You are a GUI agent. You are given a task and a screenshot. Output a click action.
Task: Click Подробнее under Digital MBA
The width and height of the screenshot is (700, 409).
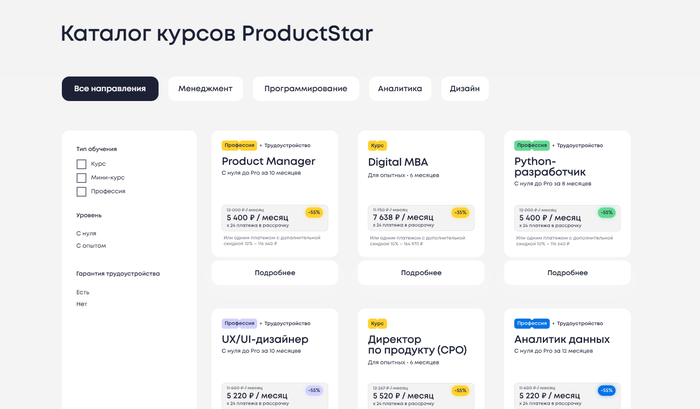[421, 273]
